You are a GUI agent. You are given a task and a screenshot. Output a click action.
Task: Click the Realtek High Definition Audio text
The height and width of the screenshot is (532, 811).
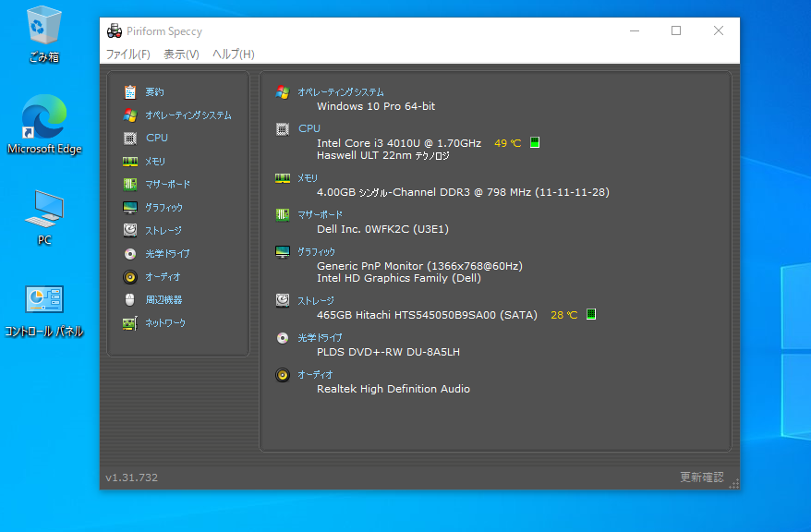pyautogui.click(x=393, y=389)
